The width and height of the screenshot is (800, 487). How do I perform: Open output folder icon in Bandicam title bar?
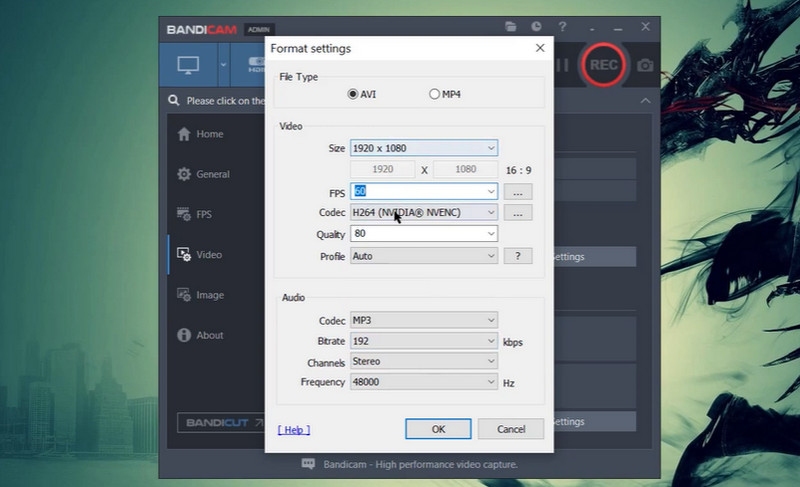pyautogui.click(x=511, y=27)
